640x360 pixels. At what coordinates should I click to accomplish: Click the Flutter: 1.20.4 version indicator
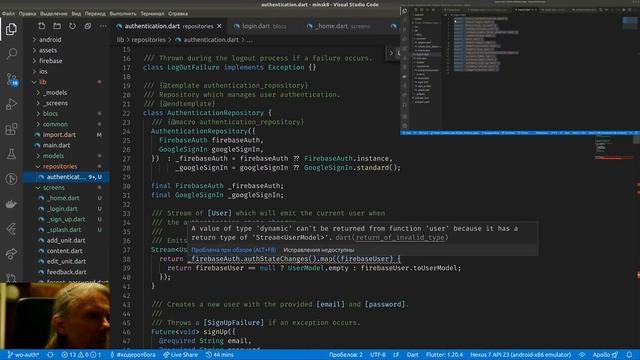point(444,355)
